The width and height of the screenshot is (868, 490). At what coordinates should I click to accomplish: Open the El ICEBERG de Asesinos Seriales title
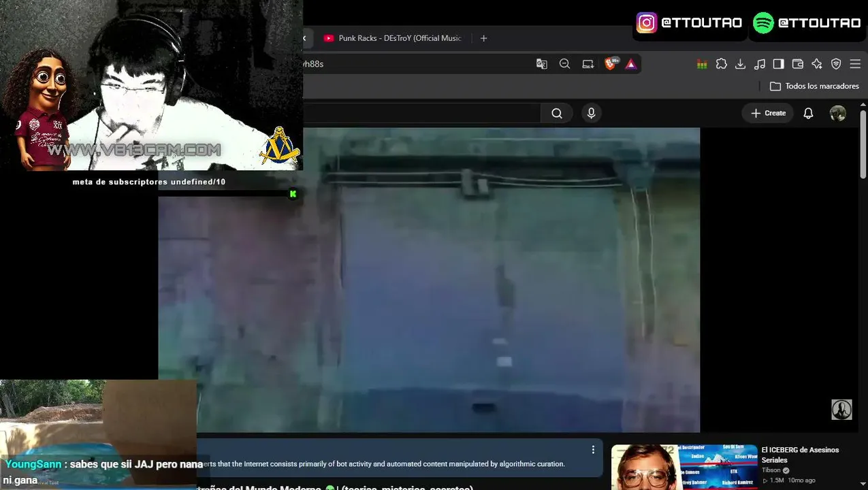(x=800, y=455)
